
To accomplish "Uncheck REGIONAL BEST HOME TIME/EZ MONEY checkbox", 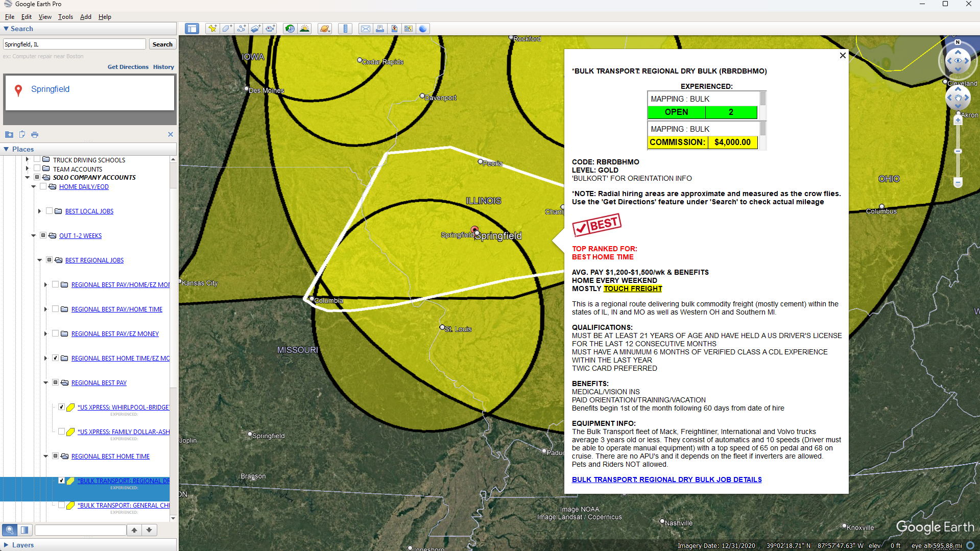I will point(55,358).
